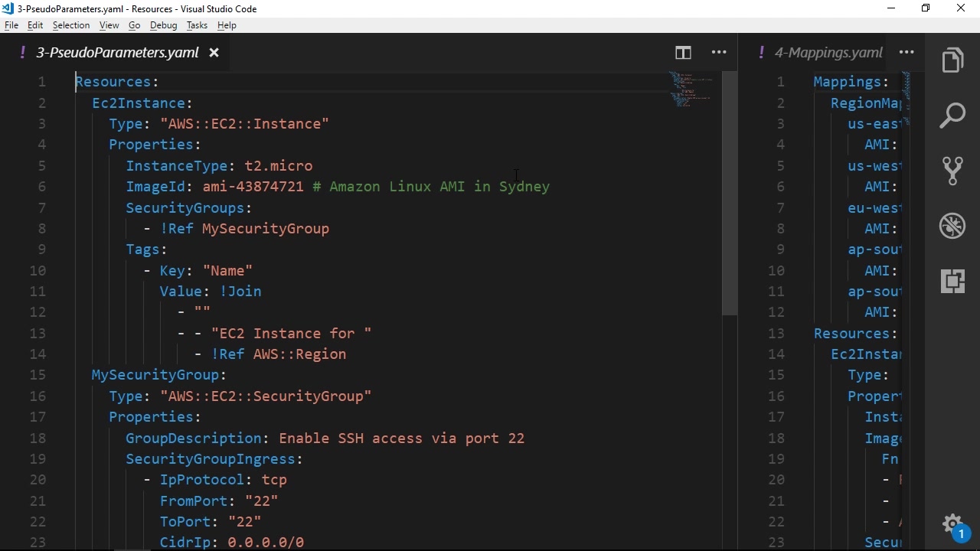Click the "Ec2Instance:" key on line 2

point(142,103)
